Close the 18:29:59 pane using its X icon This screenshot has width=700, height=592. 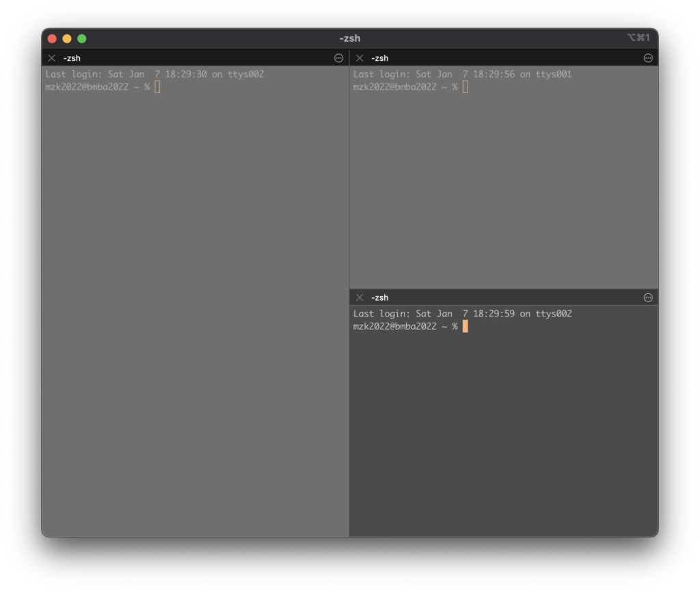click(360, 297)
